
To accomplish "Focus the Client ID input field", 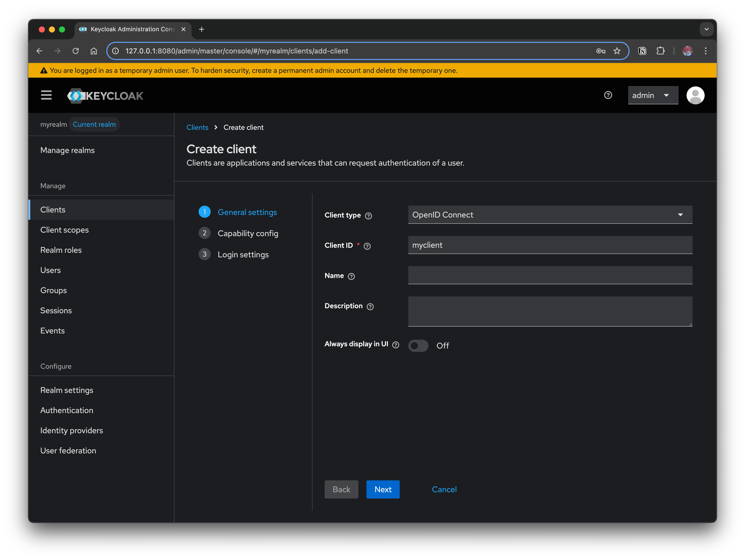I will pos(550,245).
